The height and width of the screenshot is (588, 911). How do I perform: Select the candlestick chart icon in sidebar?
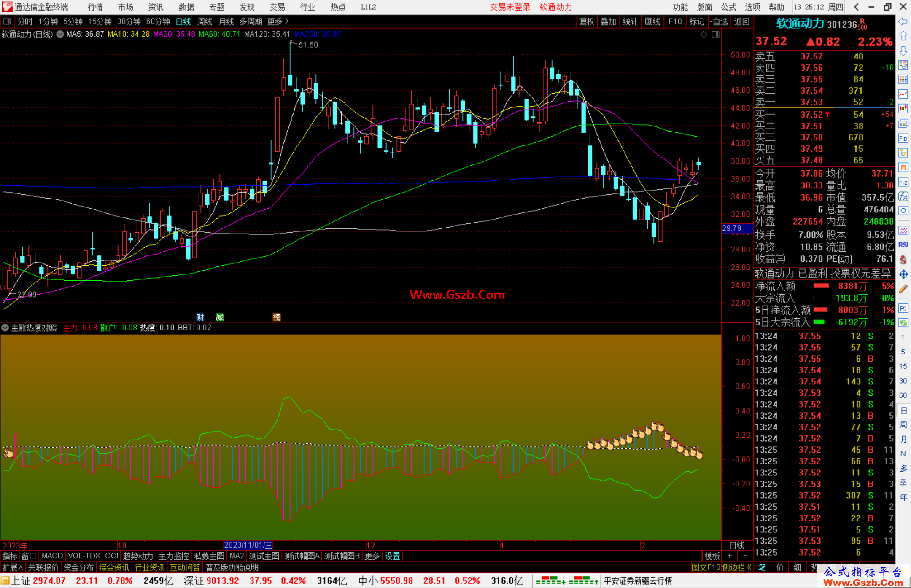(903, 109)
